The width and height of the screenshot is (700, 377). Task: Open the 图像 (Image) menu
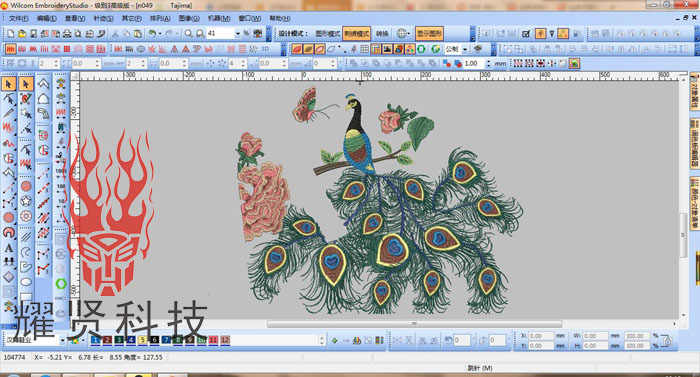pos(188,18)
